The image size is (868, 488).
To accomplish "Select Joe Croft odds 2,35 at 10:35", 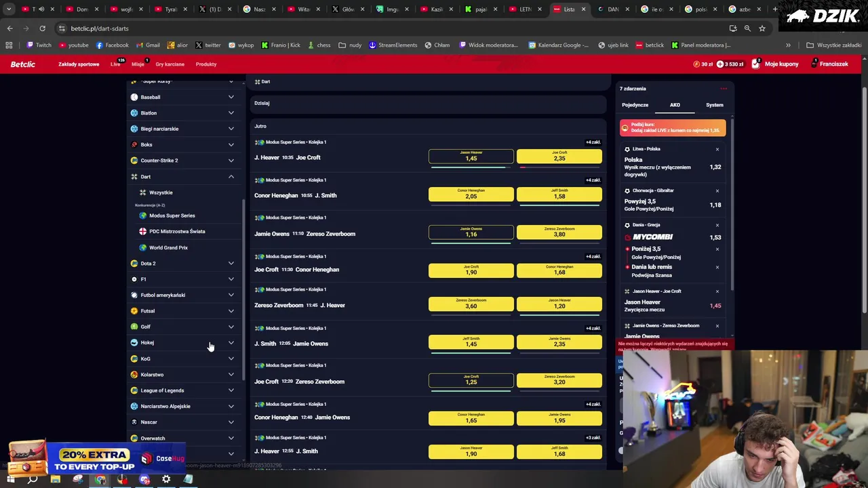I will (559, 157).
